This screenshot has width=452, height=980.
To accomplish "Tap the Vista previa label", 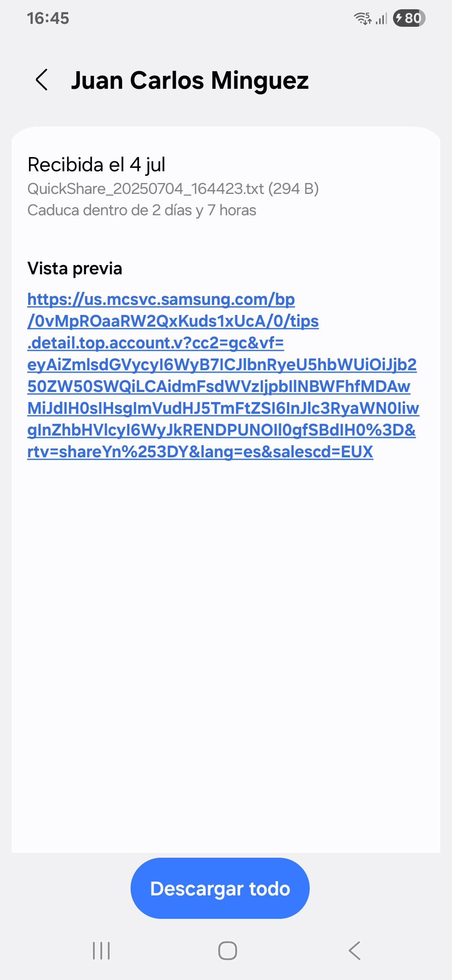I will click(75, 268).
